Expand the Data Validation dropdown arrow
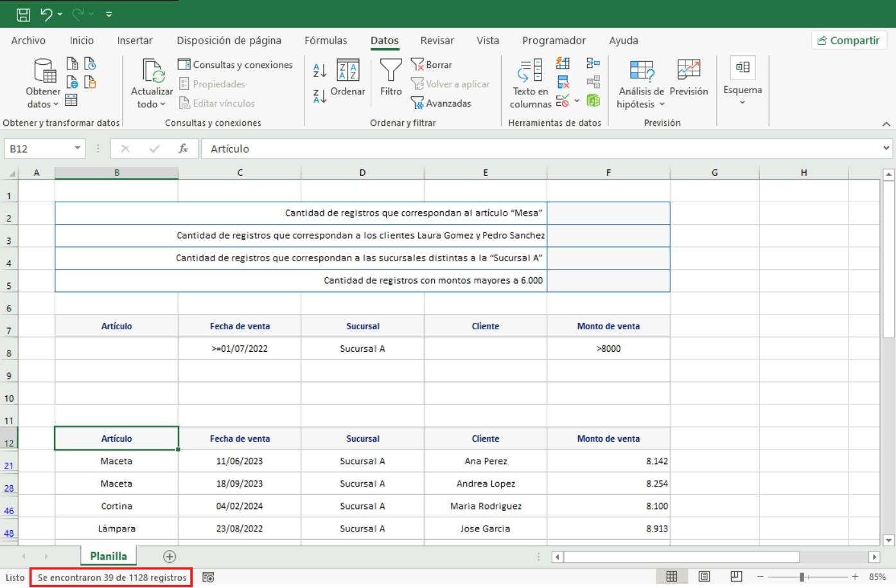 tap(577, 101)
